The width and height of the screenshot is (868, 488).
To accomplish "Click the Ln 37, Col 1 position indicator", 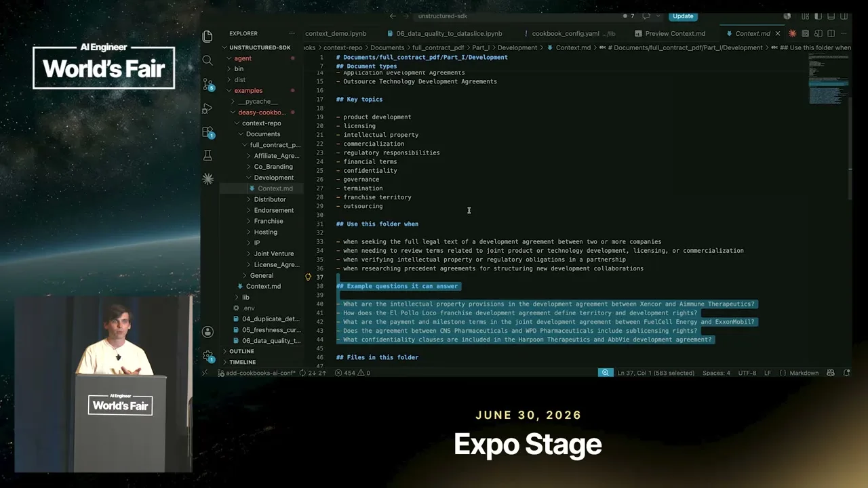I will 656,373.
